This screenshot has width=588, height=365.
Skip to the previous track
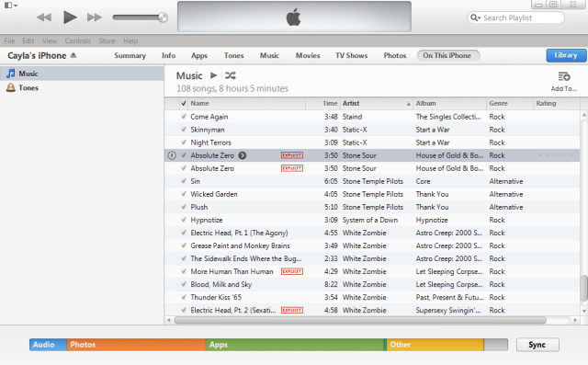[x=44, y=17]
